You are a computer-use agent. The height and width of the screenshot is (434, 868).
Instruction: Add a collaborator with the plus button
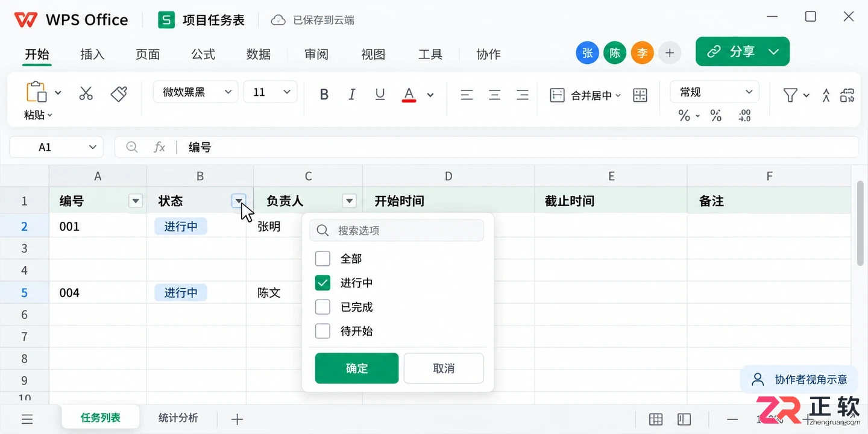(x=670, y=53)
